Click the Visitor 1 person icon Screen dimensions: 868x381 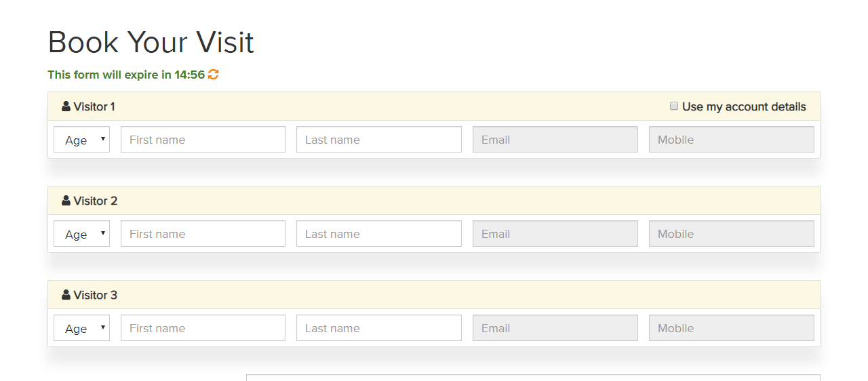click(x=66, y=106)
